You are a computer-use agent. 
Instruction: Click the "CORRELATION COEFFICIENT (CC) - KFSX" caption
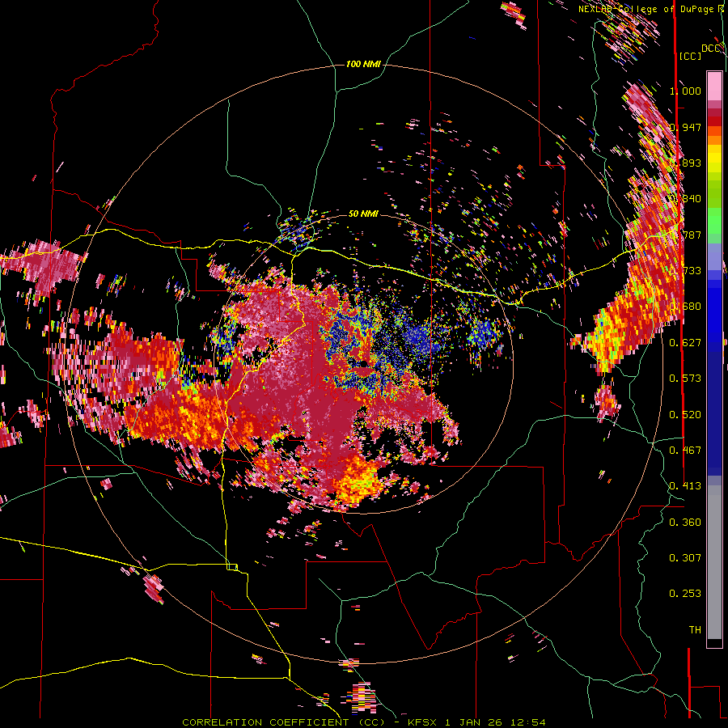click(x=310, y=722)
